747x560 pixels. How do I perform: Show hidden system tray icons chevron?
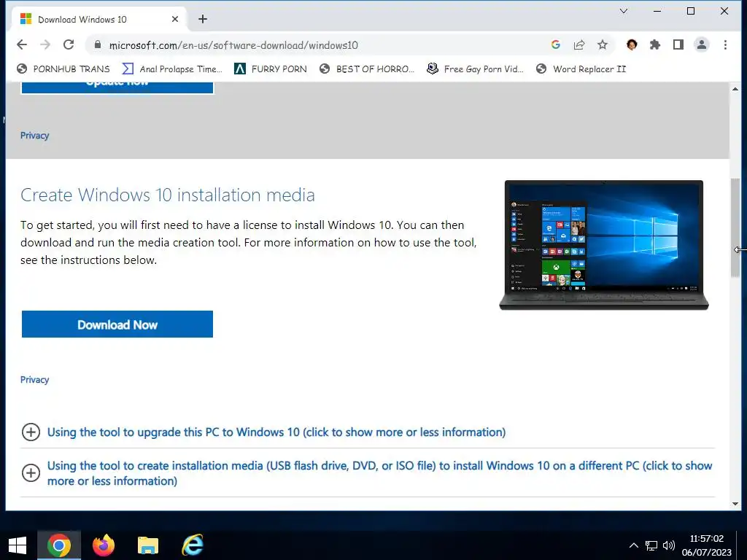[x=634, y=545]
